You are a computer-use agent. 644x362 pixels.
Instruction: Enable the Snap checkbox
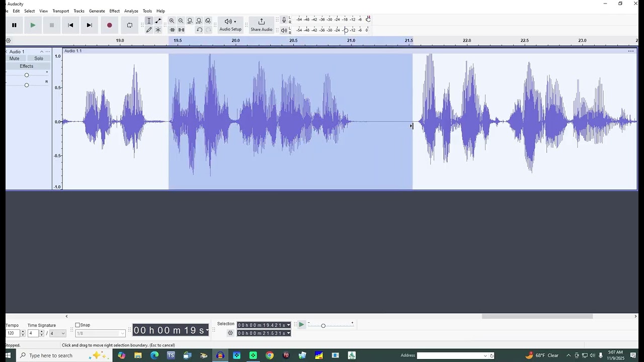click(x=77, y=325)
